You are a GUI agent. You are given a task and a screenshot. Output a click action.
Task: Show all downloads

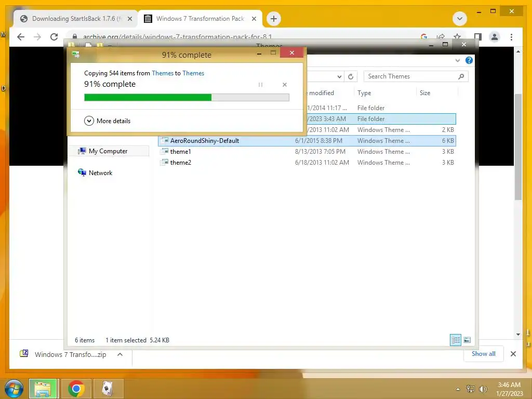[484, 353]
